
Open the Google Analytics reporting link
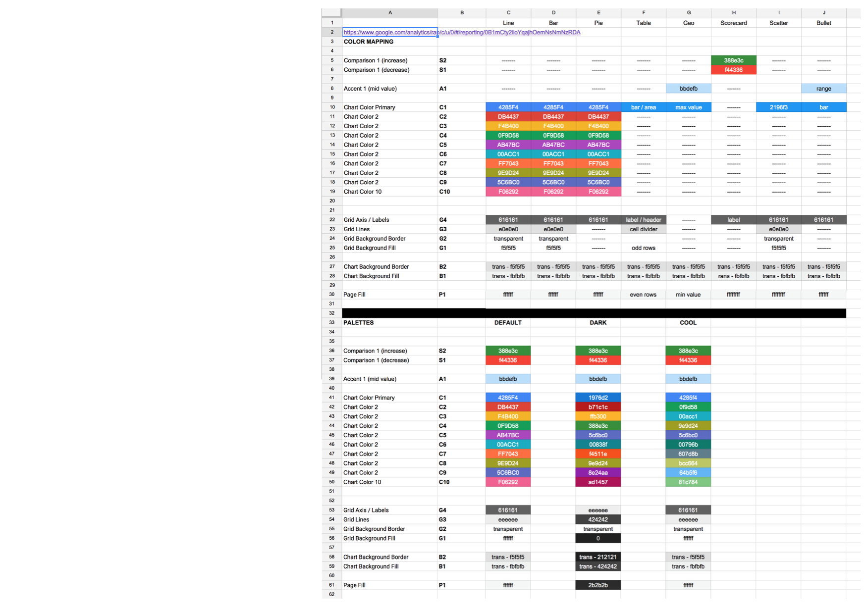(462, 32)
